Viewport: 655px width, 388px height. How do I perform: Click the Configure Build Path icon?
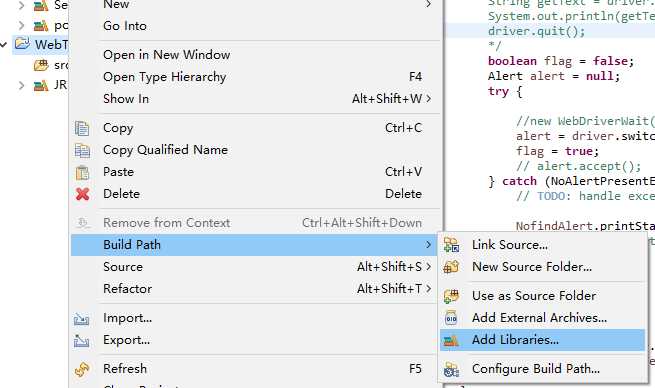451,370
